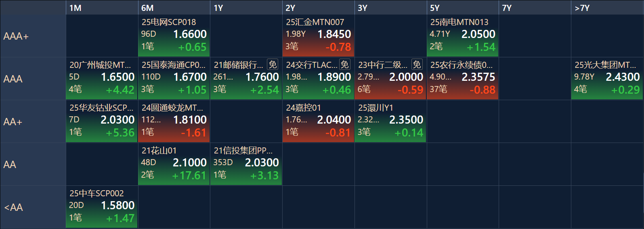
Task: Open the 21花山01 bond cell
Action: tap(174, 164)
